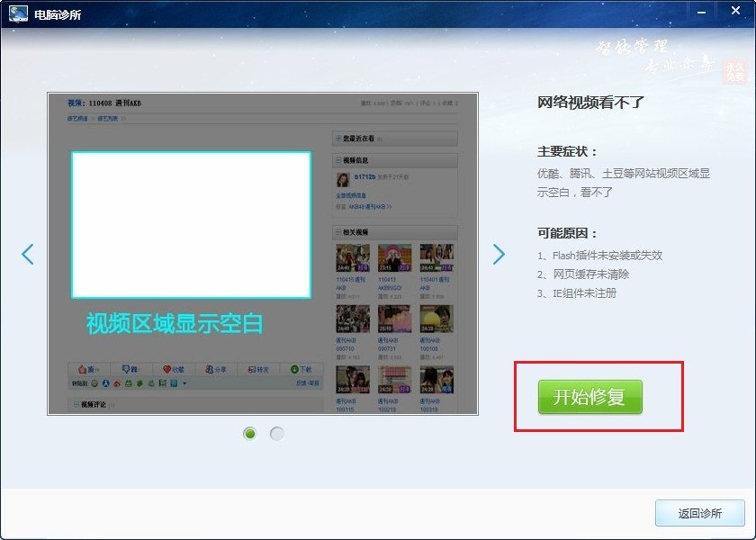The width and height of the screenshot is (756, 540).
Task: Click the right carousel navigation arrow
Action: 499,255
